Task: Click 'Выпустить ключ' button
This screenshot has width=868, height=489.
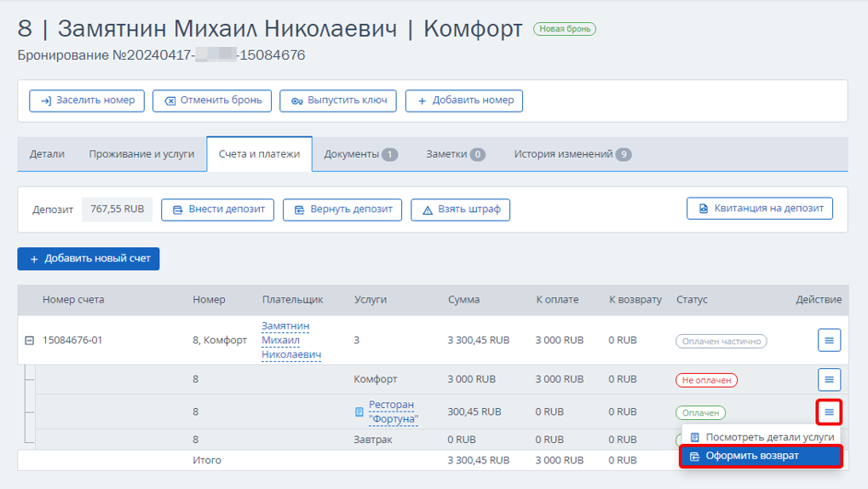Action: (337, 101)
